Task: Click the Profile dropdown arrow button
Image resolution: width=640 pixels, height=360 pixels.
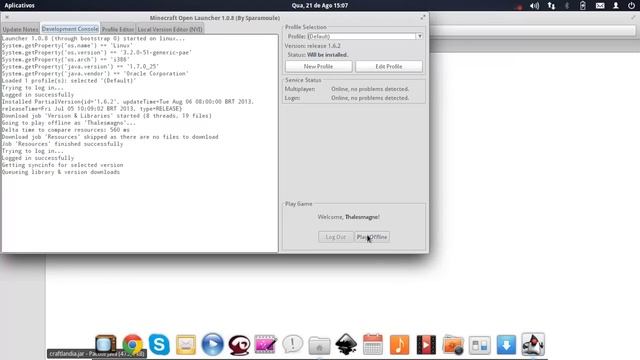Action: point(419,36)
